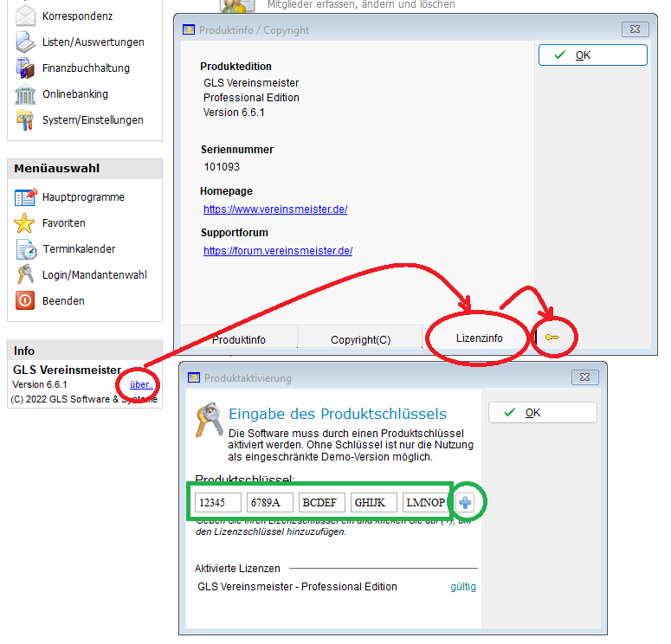
Task: Click 'GLS Vereinsmeister - Professional Edition' license row
Action: point(297,587)
